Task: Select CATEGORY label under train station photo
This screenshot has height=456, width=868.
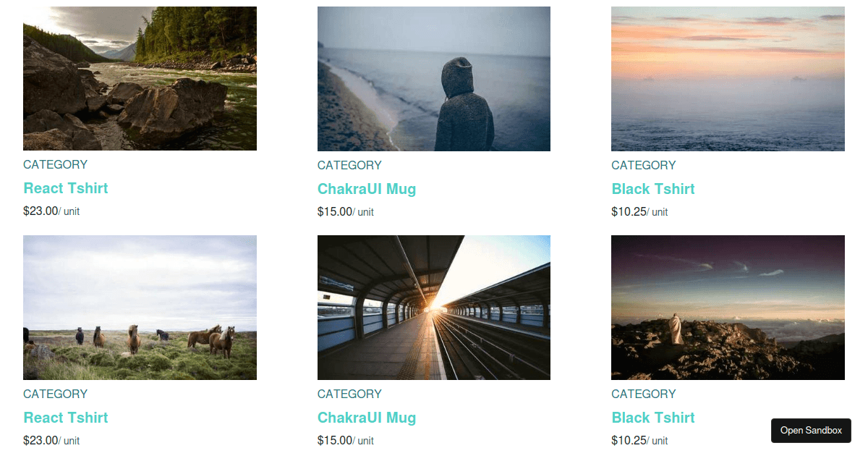Action: coord(349,394)
